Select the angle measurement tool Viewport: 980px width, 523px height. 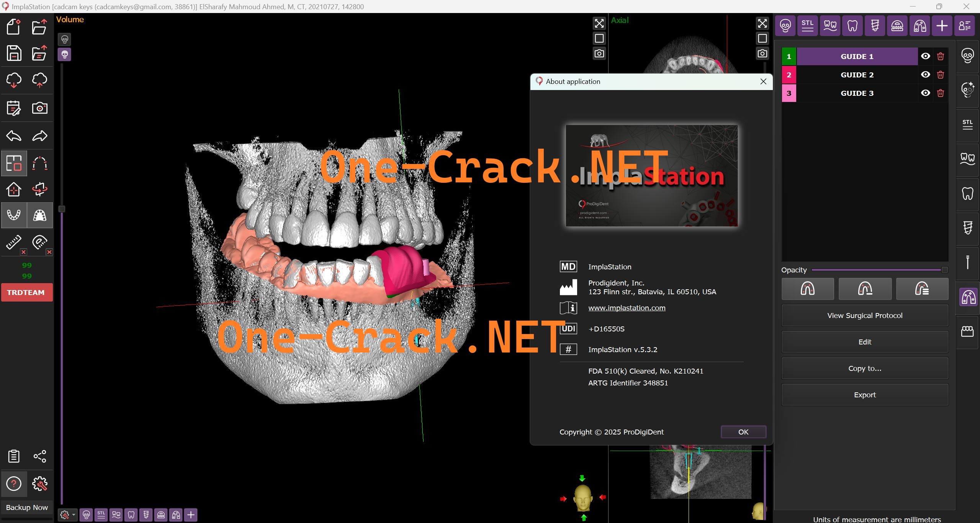tap(39, 242)
